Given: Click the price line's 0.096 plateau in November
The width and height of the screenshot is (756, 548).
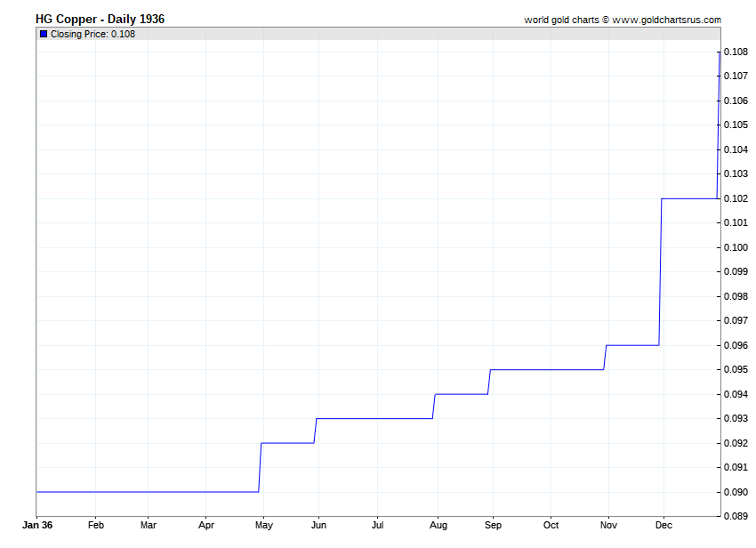Looking at the screenshot, I should tap(632, 345).
